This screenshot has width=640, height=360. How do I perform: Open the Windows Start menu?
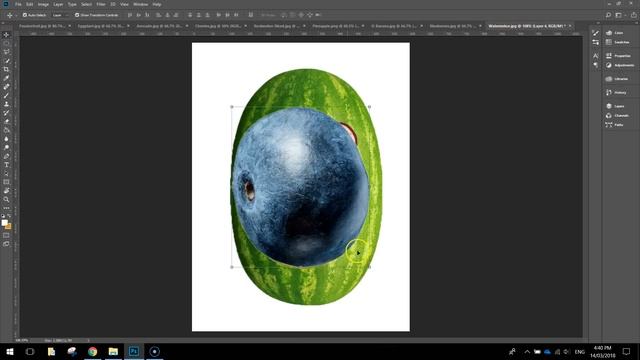tap(10, 351)
